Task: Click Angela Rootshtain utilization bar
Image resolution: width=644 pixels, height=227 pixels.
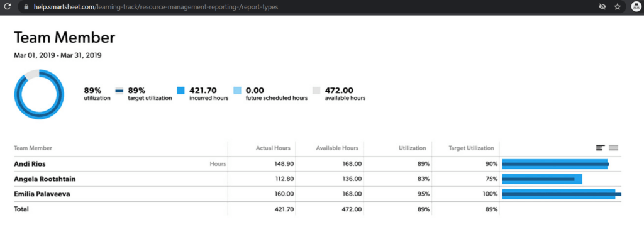Action: [x=542, y=179]
